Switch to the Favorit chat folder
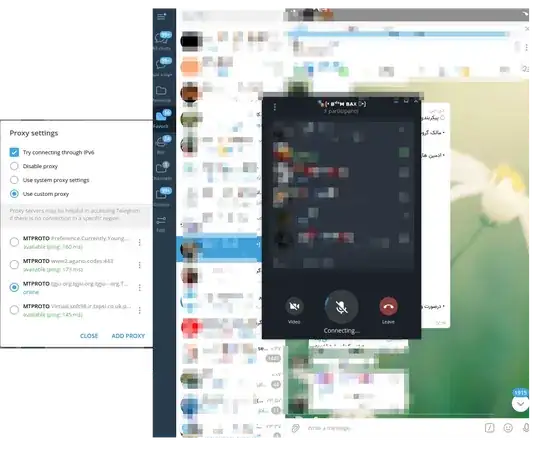The height and width of the screenshot is (450, 540). (x=162, y=119)
